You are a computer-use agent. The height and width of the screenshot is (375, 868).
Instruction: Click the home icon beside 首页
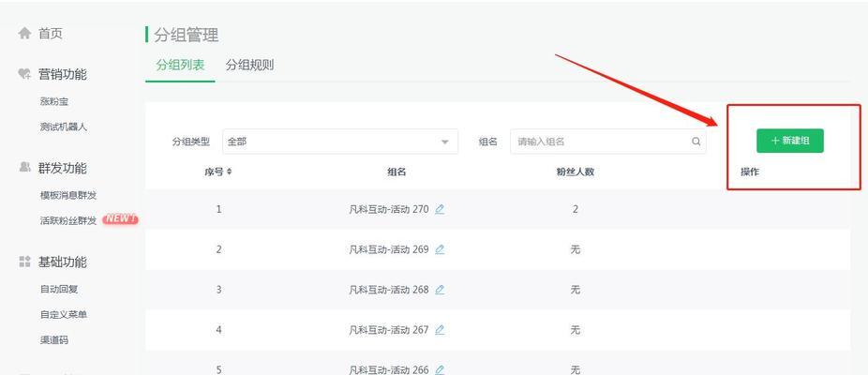coord(24,33)
